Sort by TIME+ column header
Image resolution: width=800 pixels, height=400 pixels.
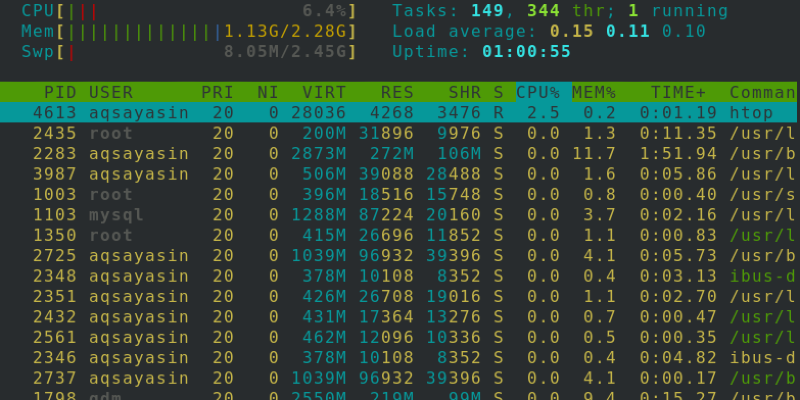pyautogui.click(x=684, y=92)
